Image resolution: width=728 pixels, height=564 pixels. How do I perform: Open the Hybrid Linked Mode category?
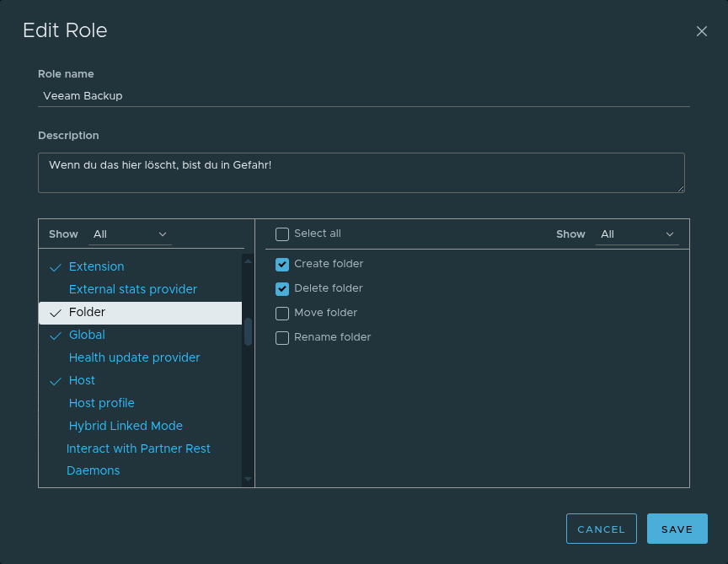tap(126, 426)
